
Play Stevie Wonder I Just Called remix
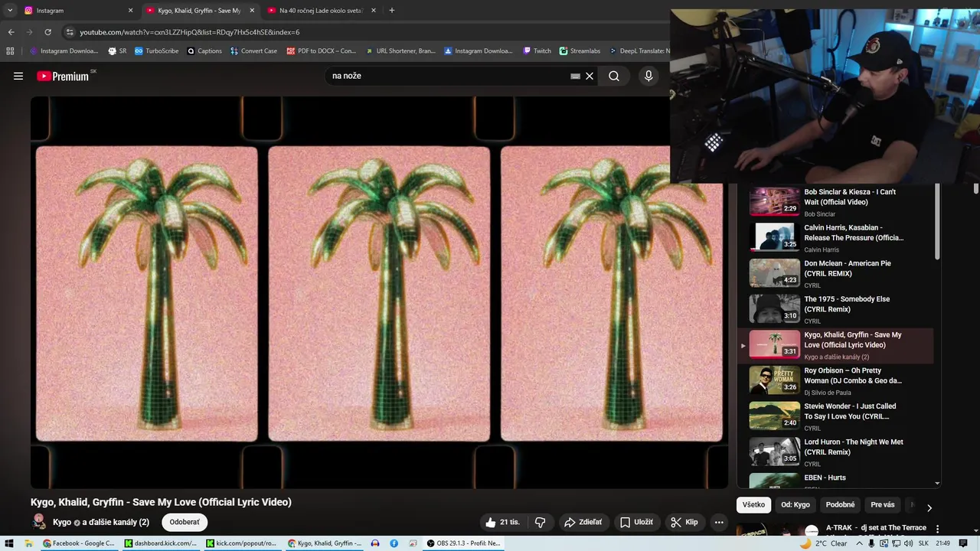pyautogui.click(x=836, y=416)
